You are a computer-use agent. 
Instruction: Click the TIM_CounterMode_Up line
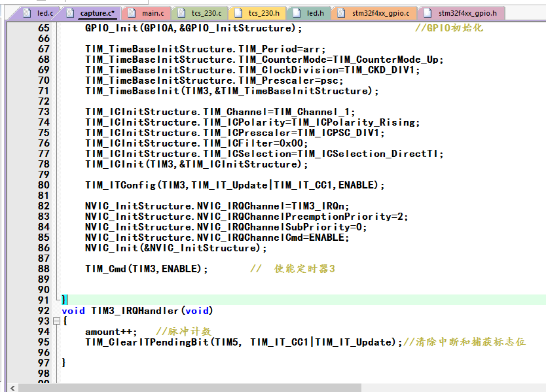[x=264, y=60]
